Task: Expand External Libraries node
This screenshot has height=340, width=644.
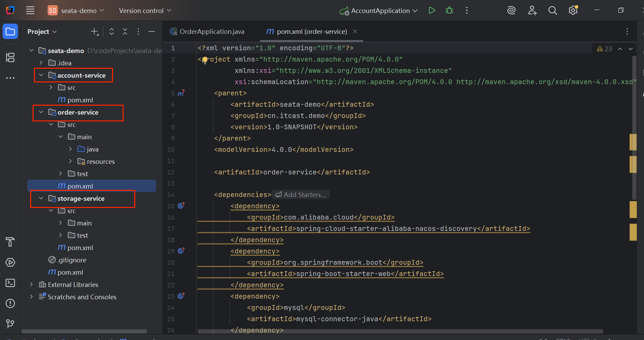Action: 31,285
